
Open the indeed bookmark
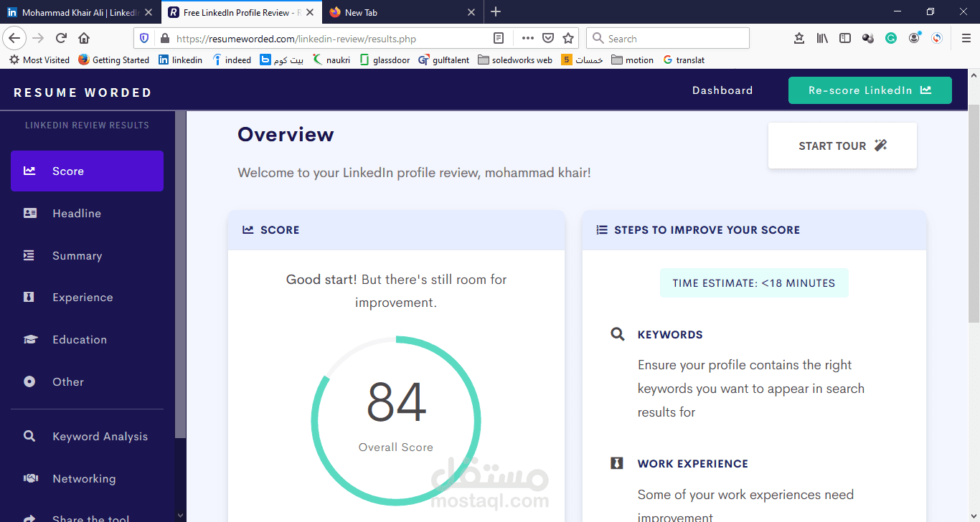232,60
